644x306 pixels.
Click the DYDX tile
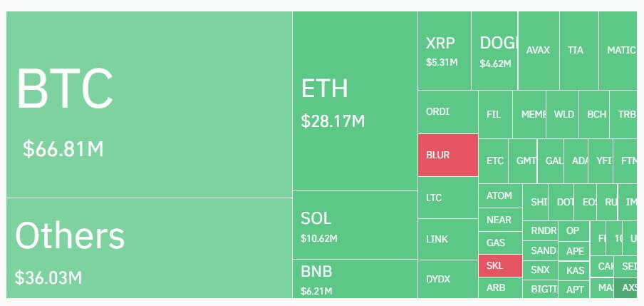[447, 278]
